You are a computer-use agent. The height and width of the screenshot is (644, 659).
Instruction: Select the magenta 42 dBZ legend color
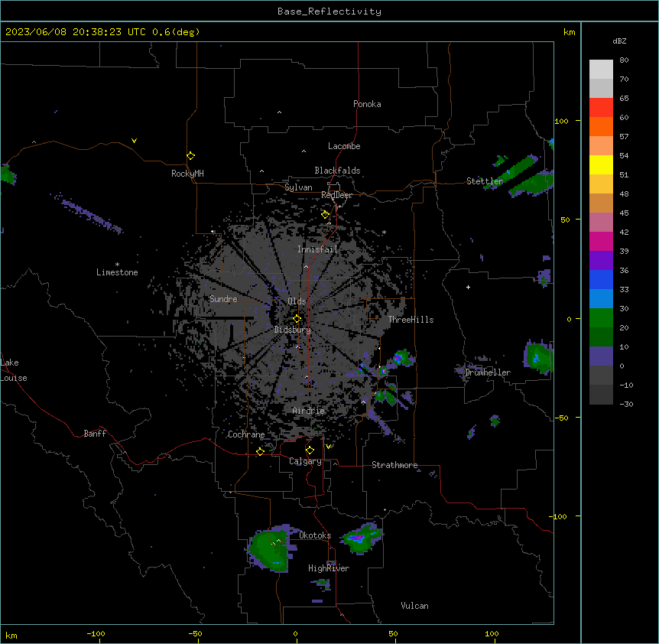point(601,241)
